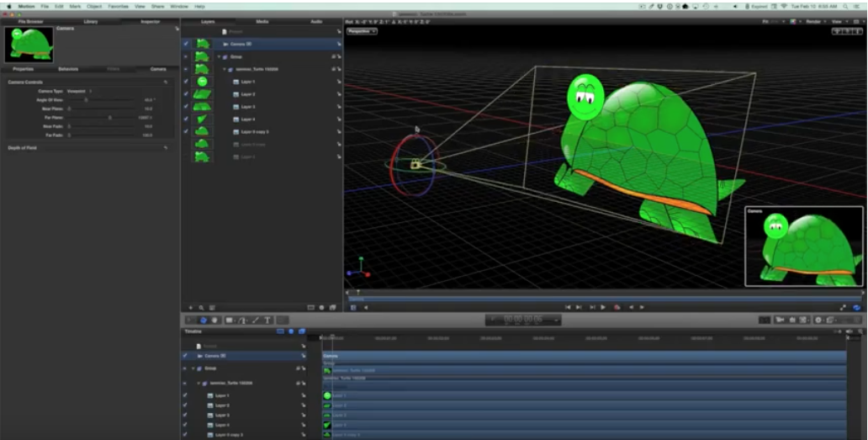The height and width of the screenshot is (440, 868).
Task: Toggle Layer 4 visibility checkbox in Layers list
Action: (x=186, y=119)
